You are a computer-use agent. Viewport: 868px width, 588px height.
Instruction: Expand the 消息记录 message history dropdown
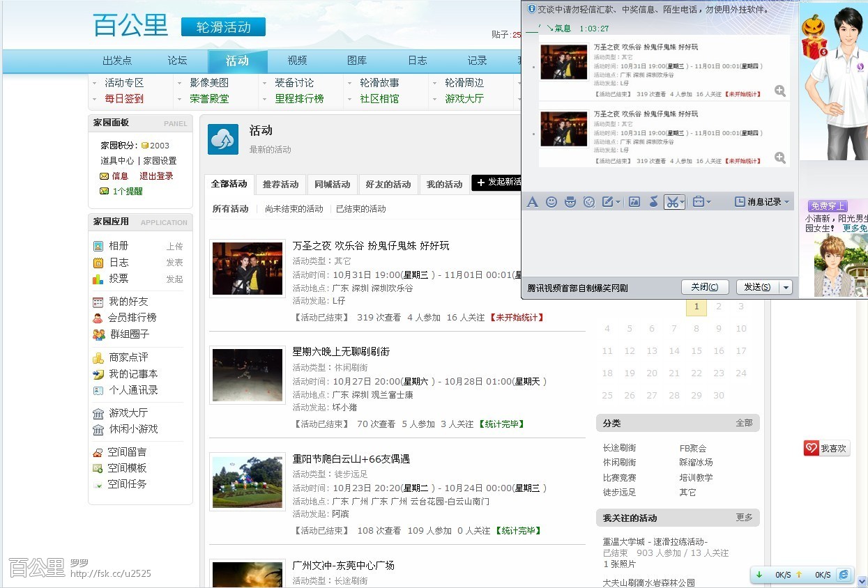786,202
